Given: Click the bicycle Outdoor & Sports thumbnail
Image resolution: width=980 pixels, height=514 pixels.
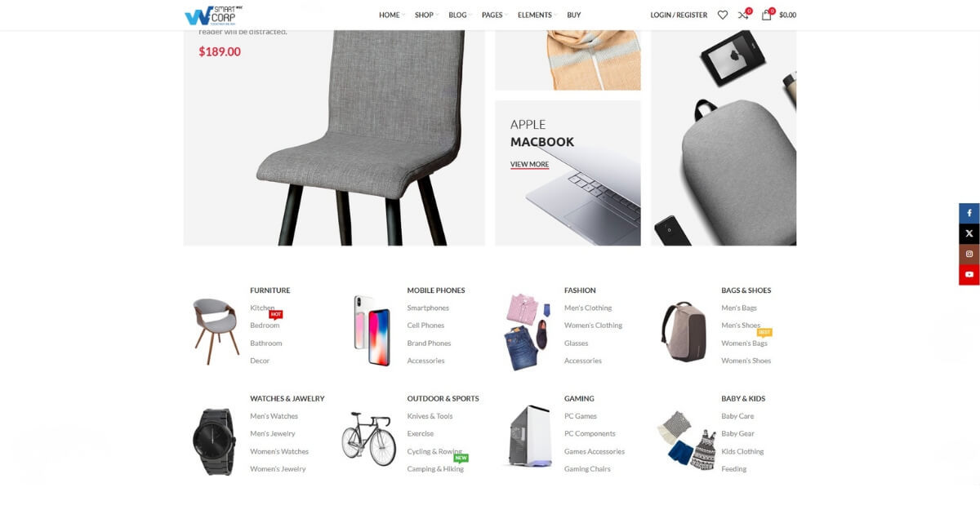Looking at the screenshot, I should pyautogui.click(x=368, y=438).
